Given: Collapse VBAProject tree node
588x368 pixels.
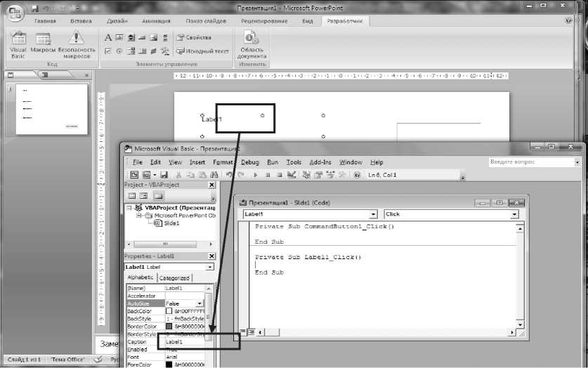Looking at the screenshot, I should [x=129, y=207].
